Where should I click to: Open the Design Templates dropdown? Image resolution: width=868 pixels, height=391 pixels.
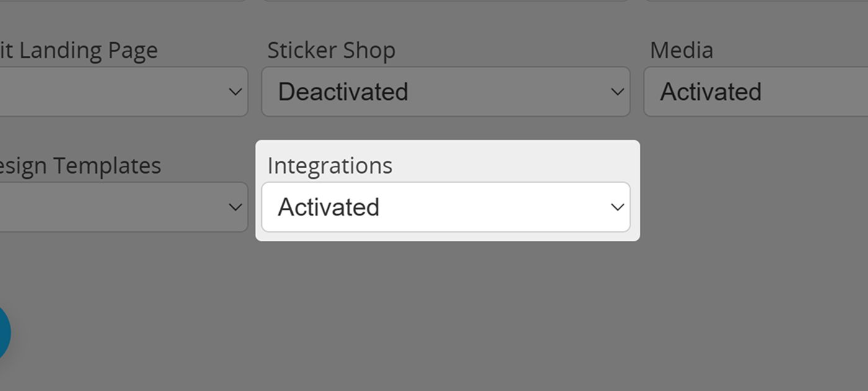124,207
